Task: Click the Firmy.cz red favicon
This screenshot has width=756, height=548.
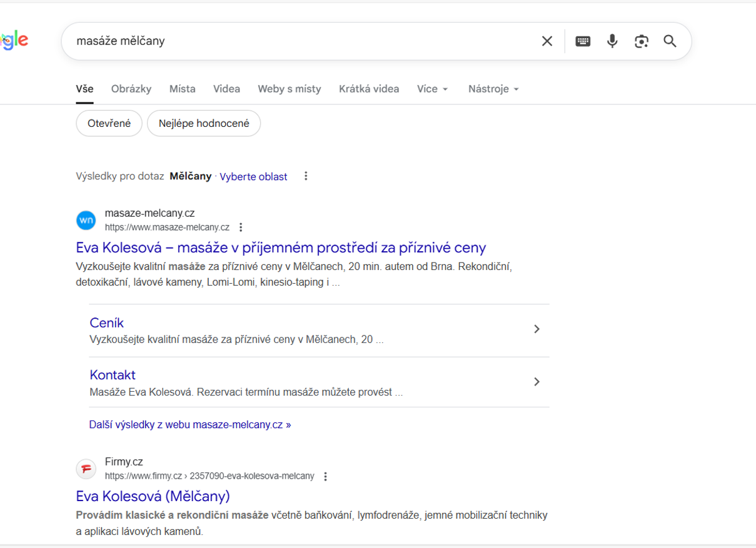Action: tap(86, 469)
